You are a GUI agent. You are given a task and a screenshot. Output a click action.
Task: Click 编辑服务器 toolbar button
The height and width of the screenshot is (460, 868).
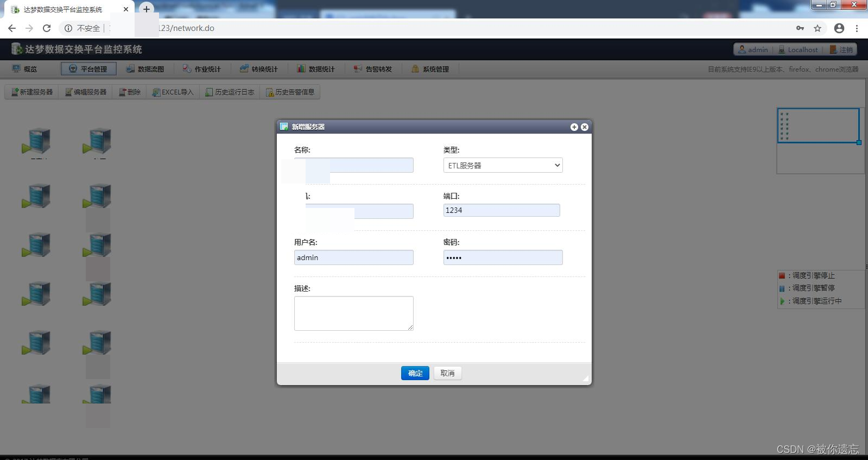tap(86, 92)
